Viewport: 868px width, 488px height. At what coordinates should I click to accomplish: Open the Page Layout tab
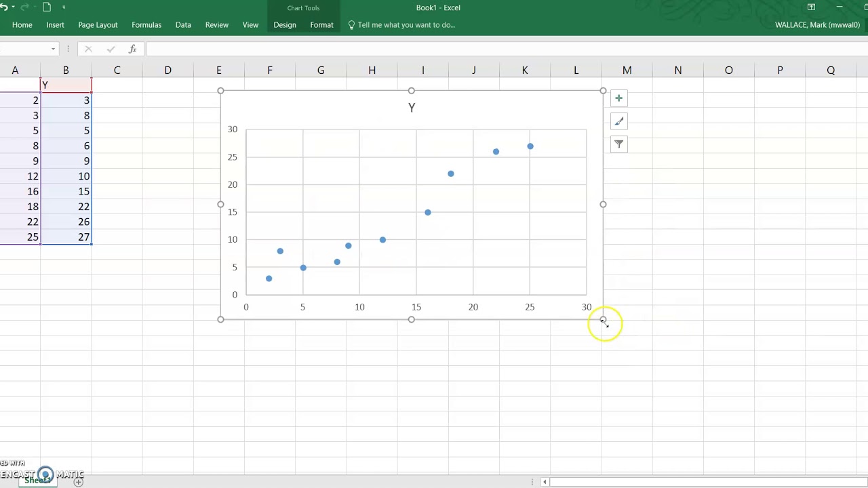click(98, 25)
